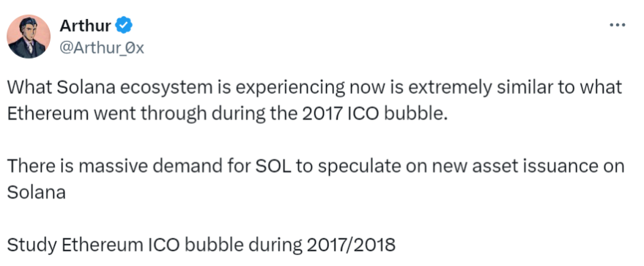
Task: Click the phrase "went through during"
Action: point(182,114)
